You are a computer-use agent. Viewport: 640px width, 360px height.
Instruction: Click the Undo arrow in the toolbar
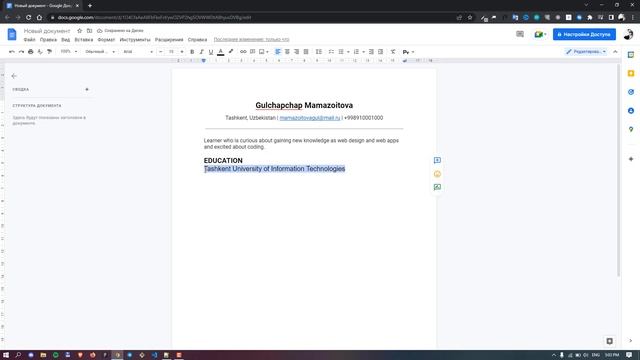tap(11, 52)
